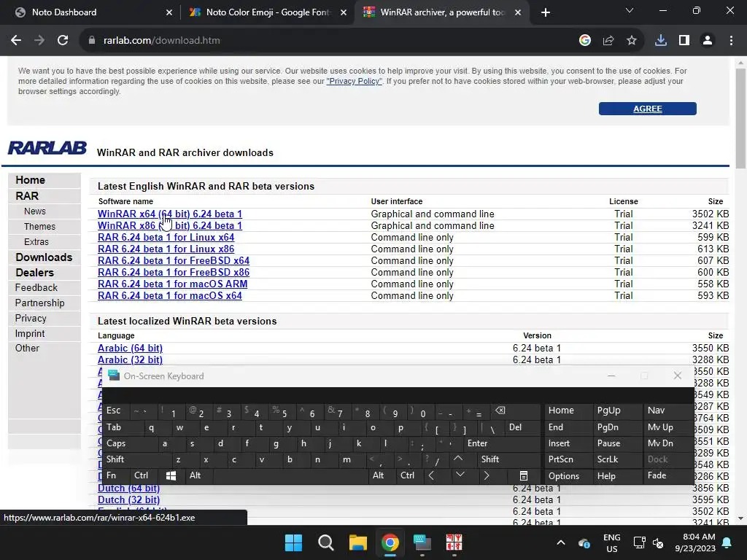Click Chrome icon in taskbar
Image resolution: width=747 pixels, height=560 pixels.
click(390, 542)
